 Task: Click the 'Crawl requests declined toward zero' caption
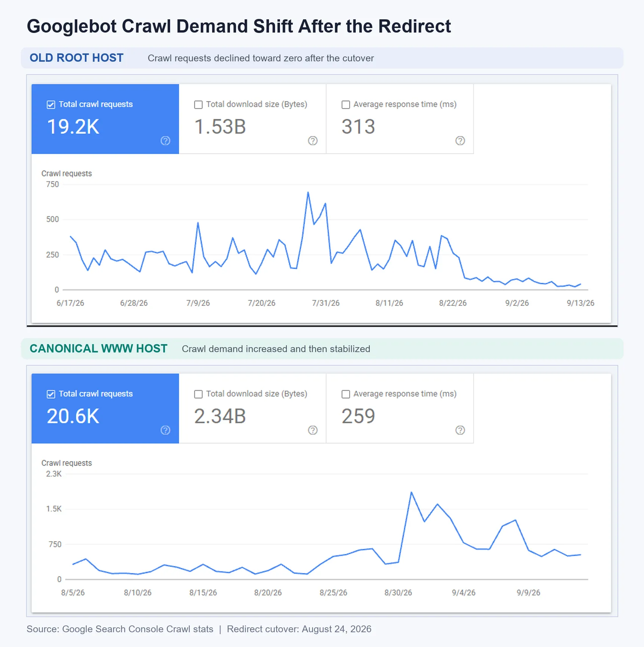point(261,58)
